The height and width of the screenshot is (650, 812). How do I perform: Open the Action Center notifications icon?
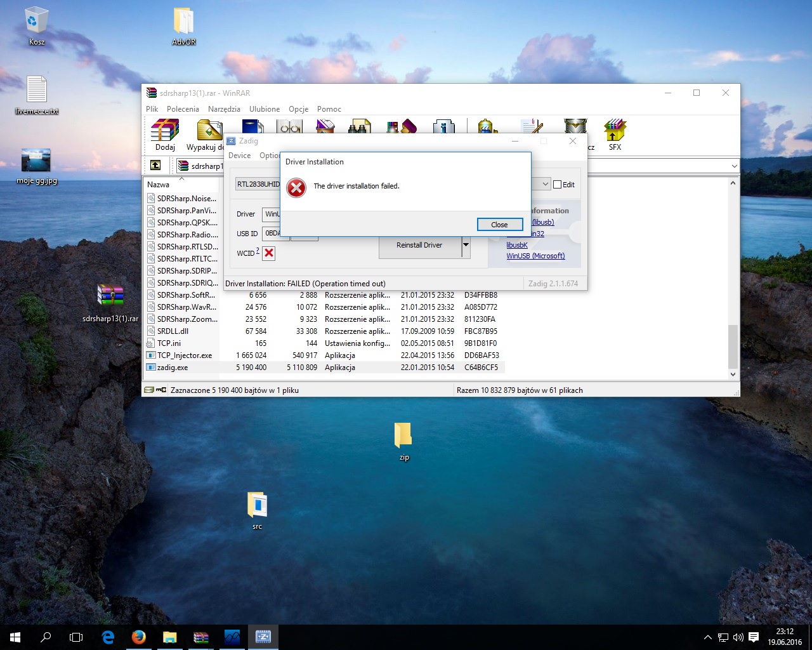tap(754, 637)
